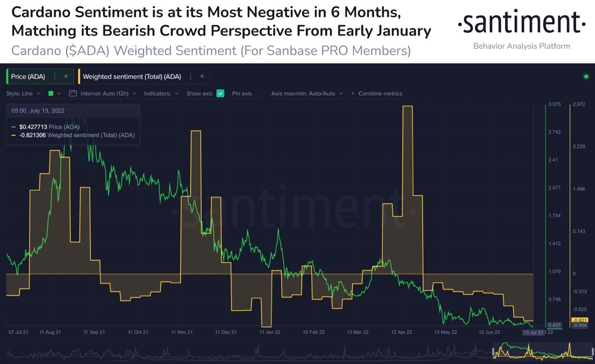Disable the Show axis checkbox
The image size is (595, 364).
[x=220, y=93]
